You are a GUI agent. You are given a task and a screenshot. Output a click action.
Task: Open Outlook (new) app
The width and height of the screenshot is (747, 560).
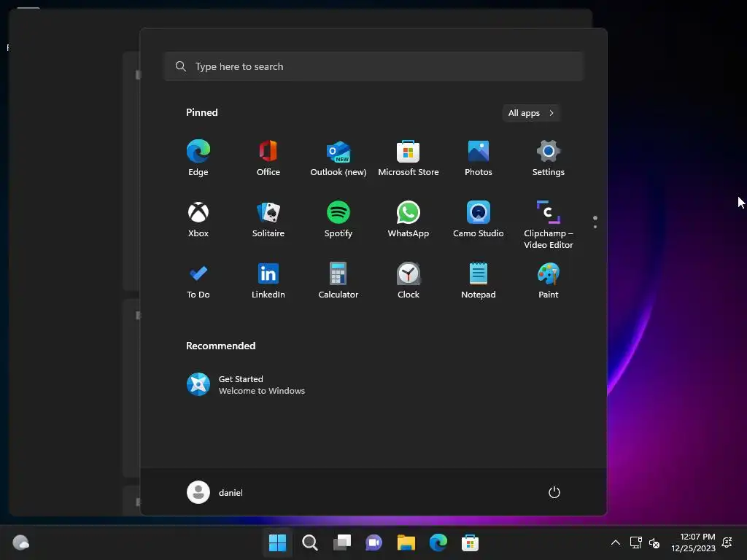point(338,158)
